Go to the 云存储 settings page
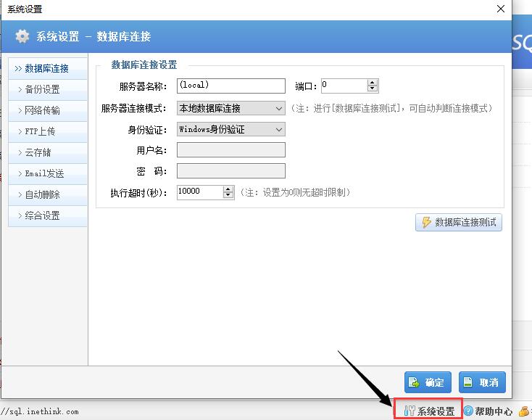The image size is (532, 420). click(48, 153)
